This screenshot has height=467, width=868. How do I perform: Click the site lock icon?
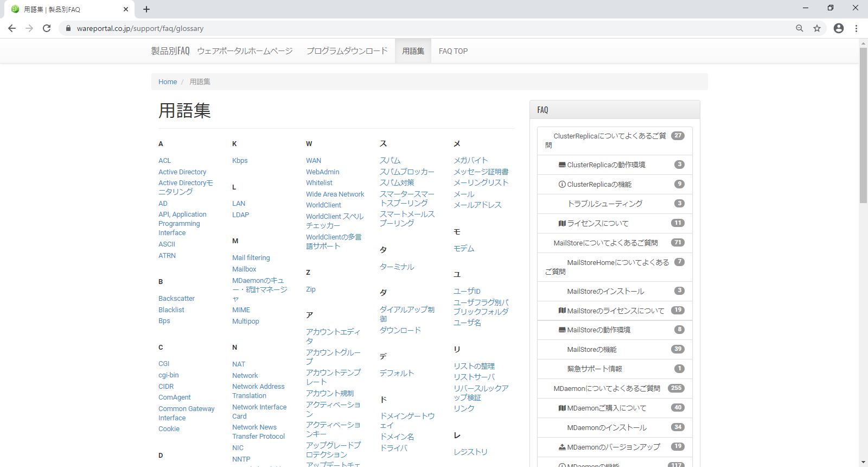68,28
